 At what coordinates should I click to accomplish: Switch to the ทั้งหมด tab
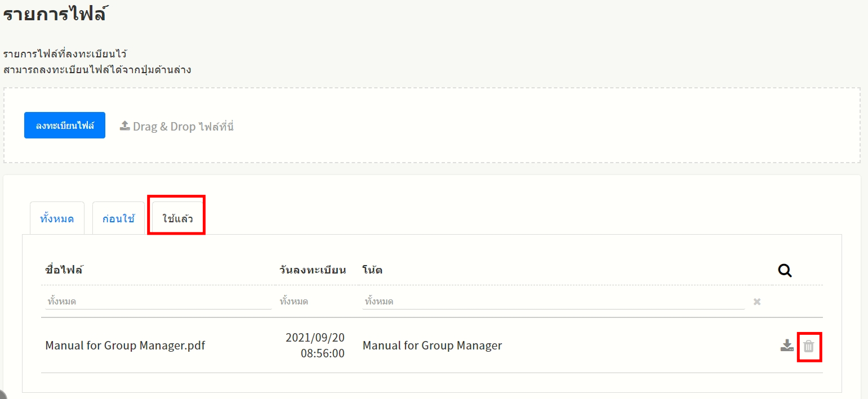click(x=57, y=218)
